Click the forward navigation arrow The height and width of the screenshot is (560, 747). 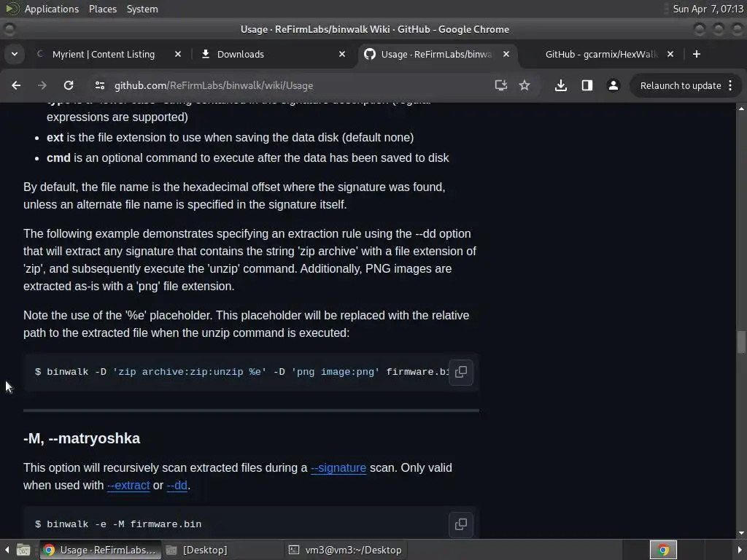[x=42, y=85]
